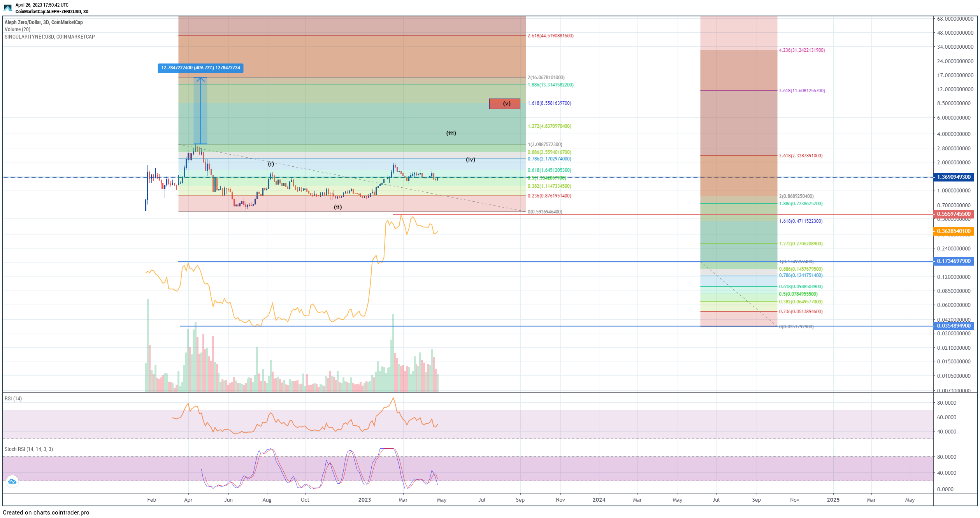
Task: Click the cointrader logo icon at top-left
Action: [x=8, y=8]
